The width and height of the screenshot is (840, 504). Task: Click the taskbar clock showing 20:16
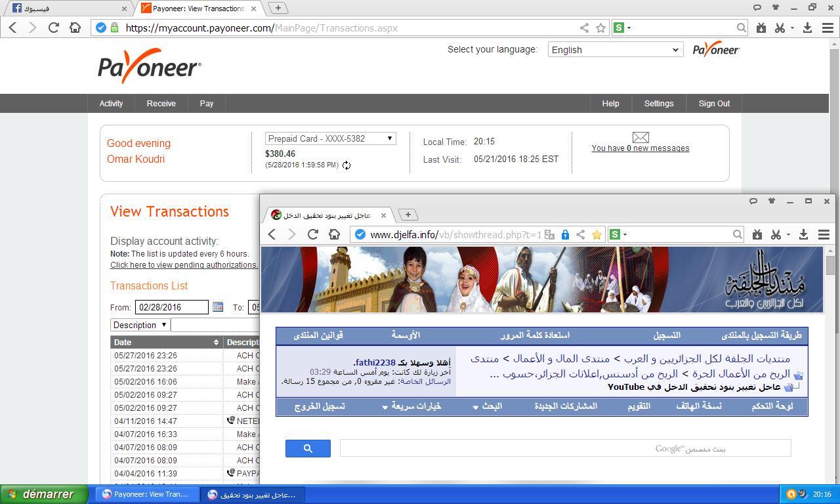point(822,495)
